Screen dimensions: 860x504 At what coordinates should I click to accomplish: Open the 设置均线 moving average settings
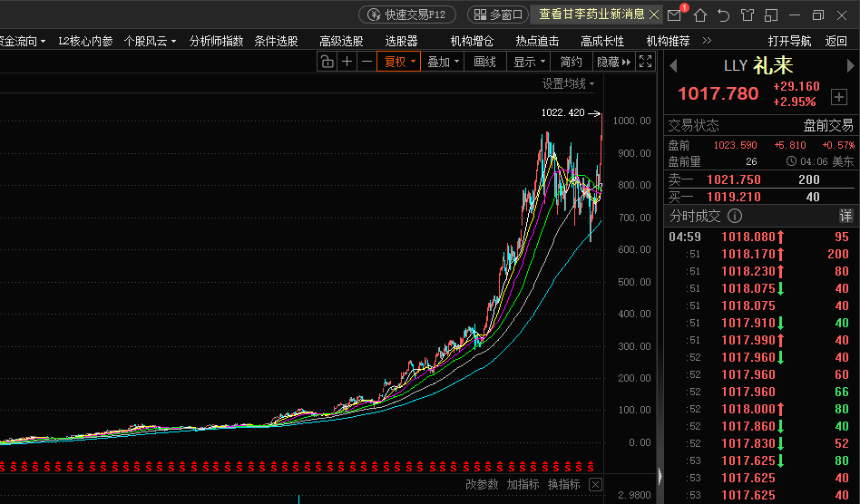(x=568, y=83)
